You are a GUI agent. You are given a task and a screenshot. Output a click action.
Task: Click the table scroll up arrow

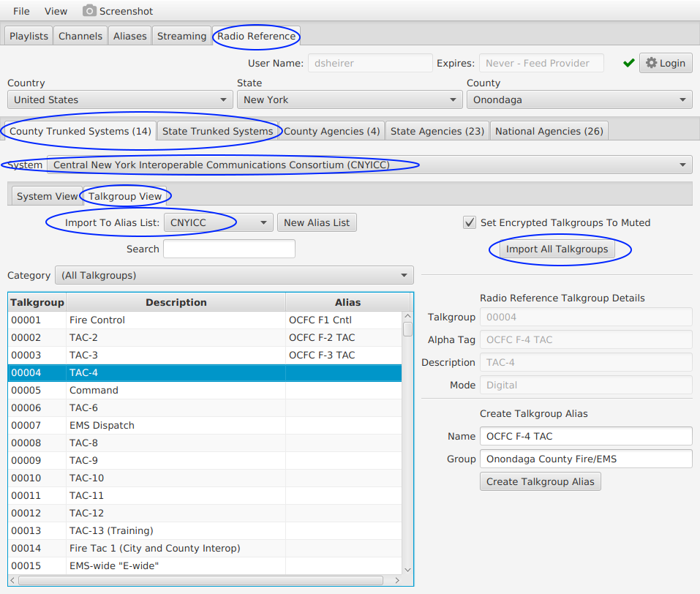coord(407,316)
